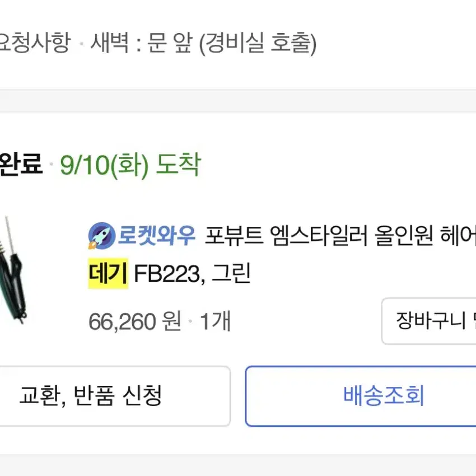The width and height of the screenshot is (476, 476).
Task: Click the green 9/10(화) 도착 arrival text
Action: pos(130,165)
